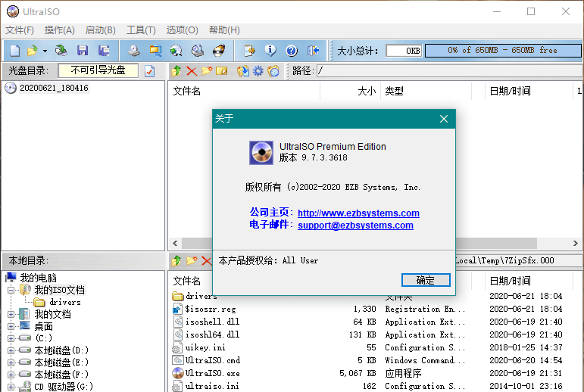This screenshot has height=392, width=584.
Task: Open the 文件(F) menu
Action: click(20, 30)
